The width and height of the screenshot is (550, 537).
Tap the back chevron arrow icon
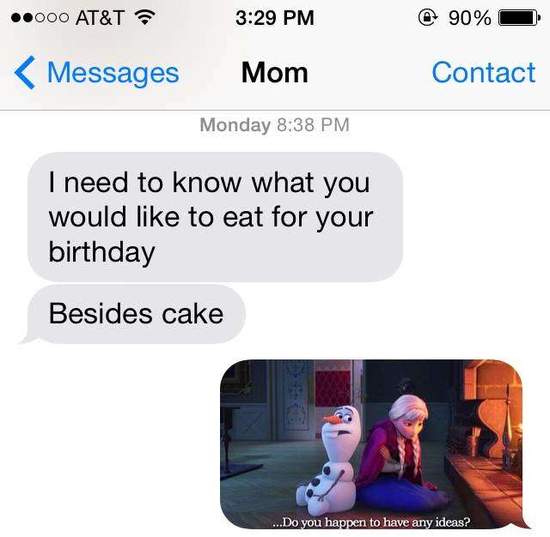[25, 73]
